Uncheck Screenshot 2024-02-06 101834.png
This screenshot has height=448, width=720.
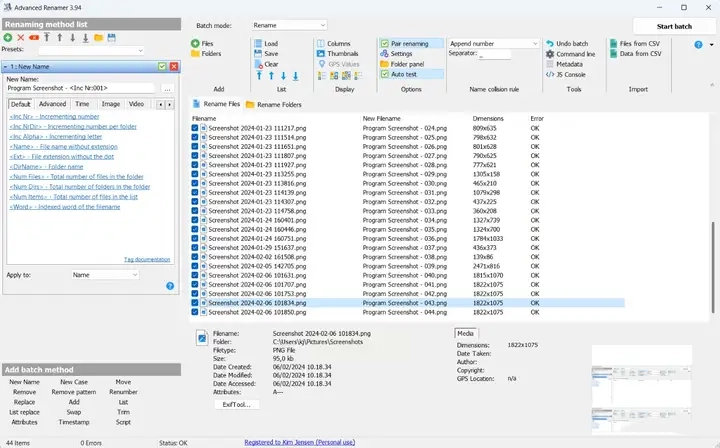pos(195,303)
